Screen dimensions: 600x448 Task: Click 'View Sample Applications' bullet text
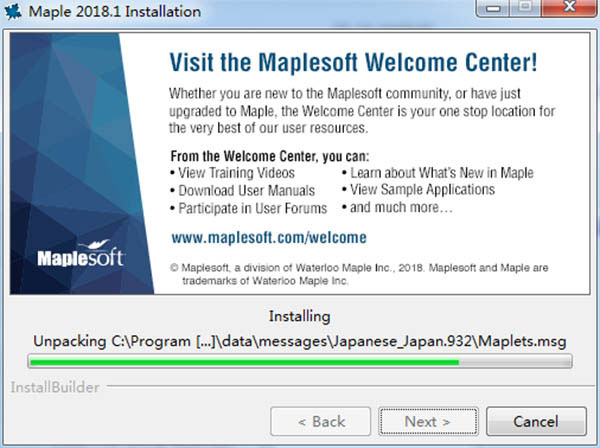pos(422,190)
